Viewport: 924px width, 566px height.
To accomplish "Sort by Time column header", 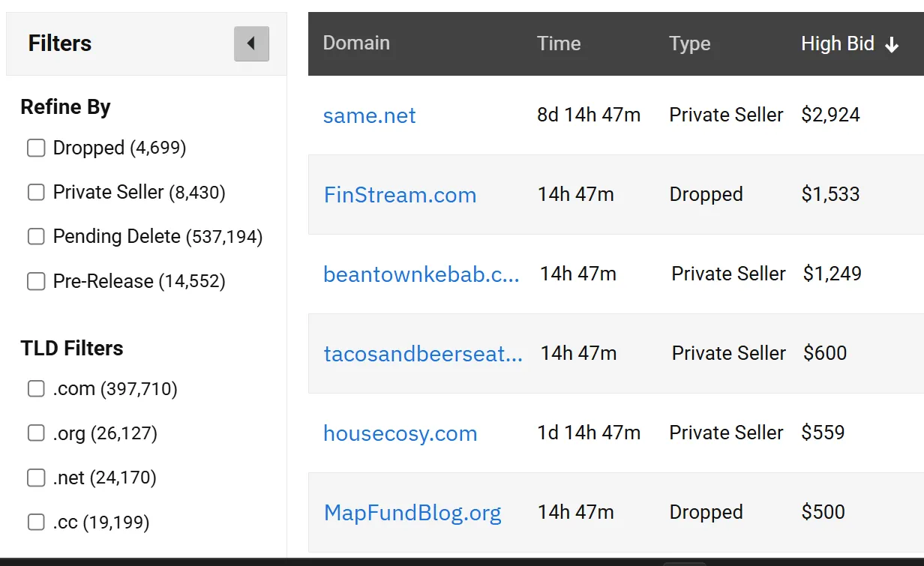I will 559,43.
